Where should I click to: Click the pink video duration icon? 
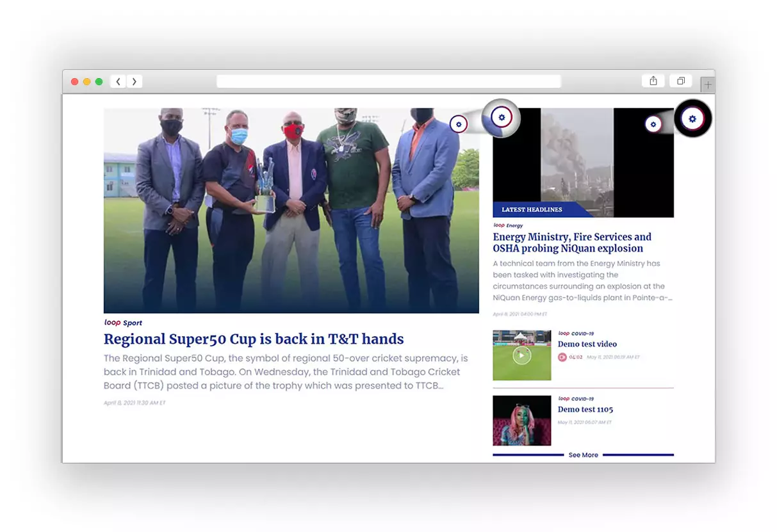pos(562,357)
